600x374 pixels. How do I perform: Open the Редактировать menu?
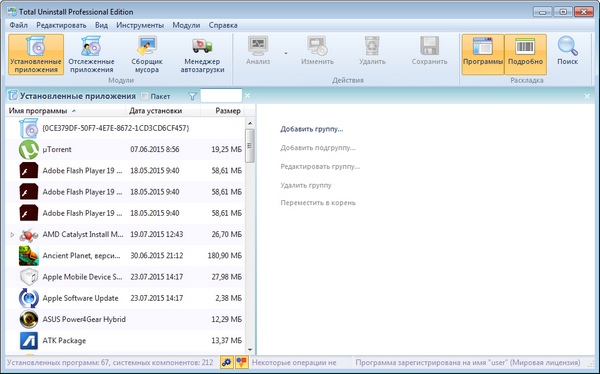click(61, 25)
